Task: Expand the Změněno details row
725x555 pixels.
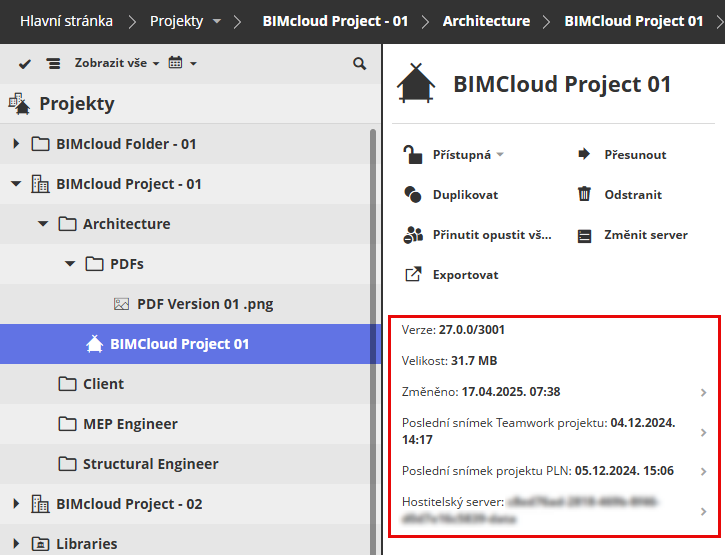Action: click(x=703, y=392)
